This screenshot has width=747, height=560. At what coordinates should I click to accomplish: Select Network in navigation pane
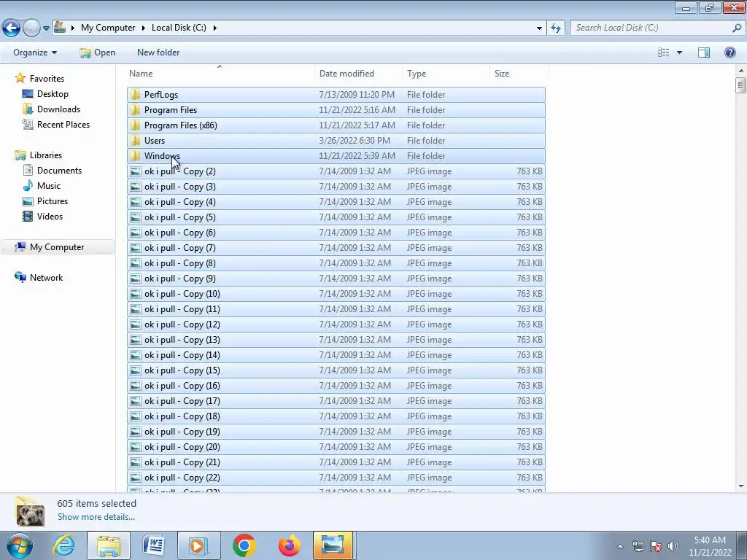(x=46, y=278)
